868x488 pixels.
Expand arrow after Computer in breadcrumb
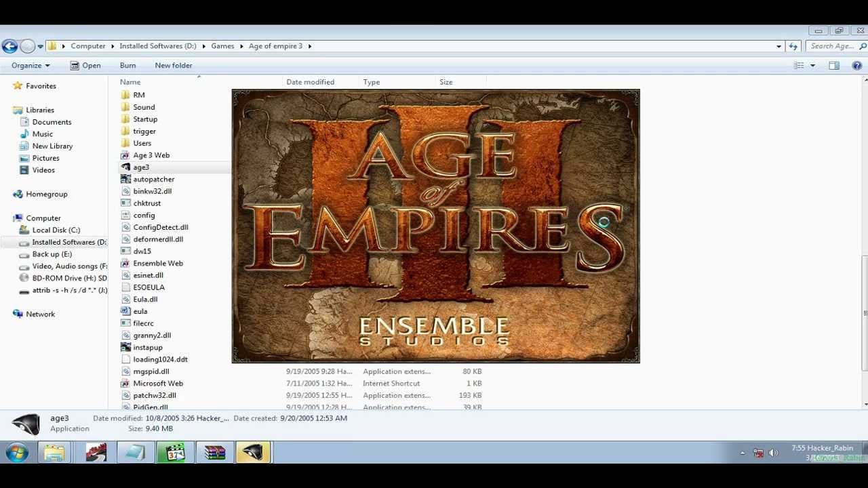point(113,46)
